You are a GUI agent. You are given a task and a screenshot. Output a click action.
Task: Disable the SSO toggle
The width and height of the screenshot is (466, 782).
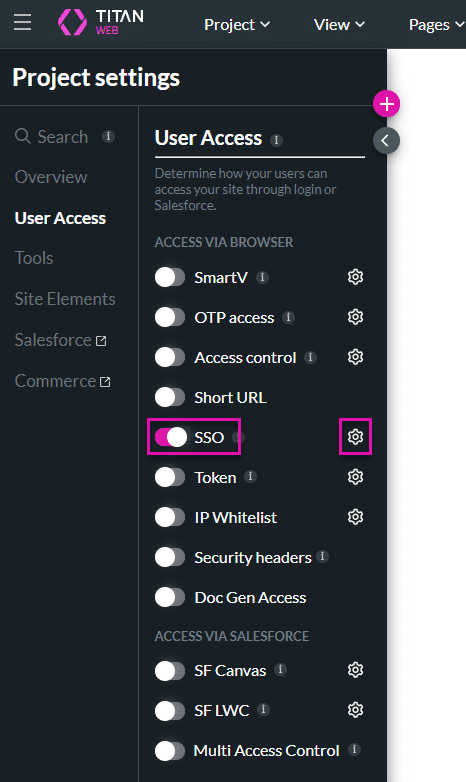click(x=170, y=437)
